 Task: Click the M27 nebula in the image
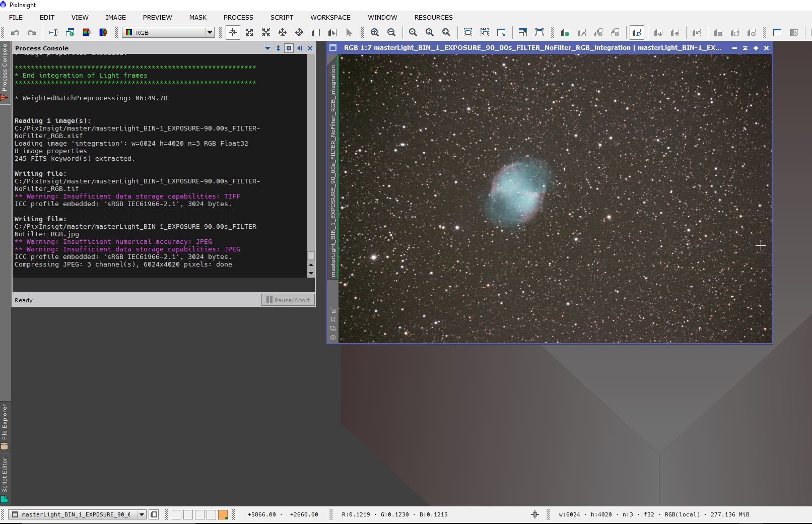pos(518,191)
